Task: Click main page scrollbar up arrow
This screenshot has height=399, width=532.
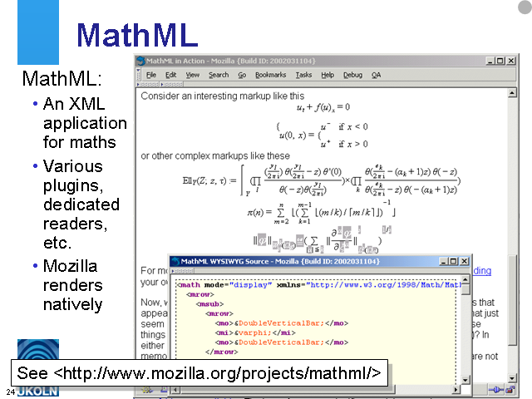Action: click(x=512, y=93)
